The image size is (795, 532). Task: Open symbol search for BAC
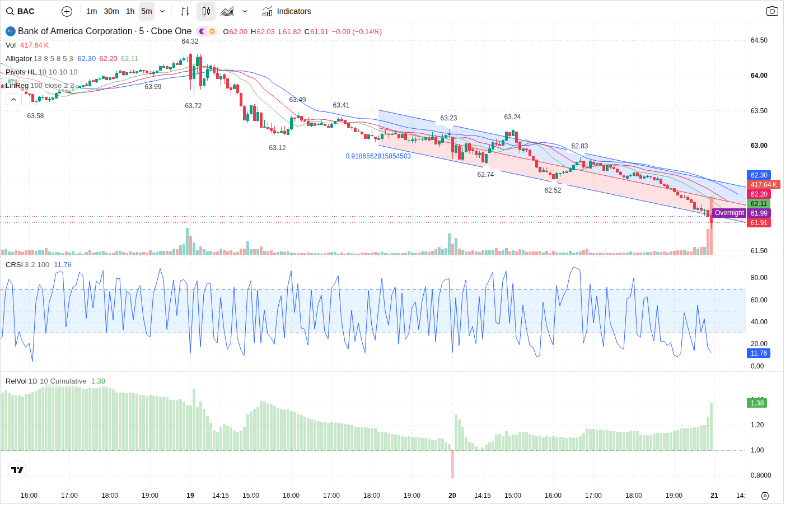(21, 11)
